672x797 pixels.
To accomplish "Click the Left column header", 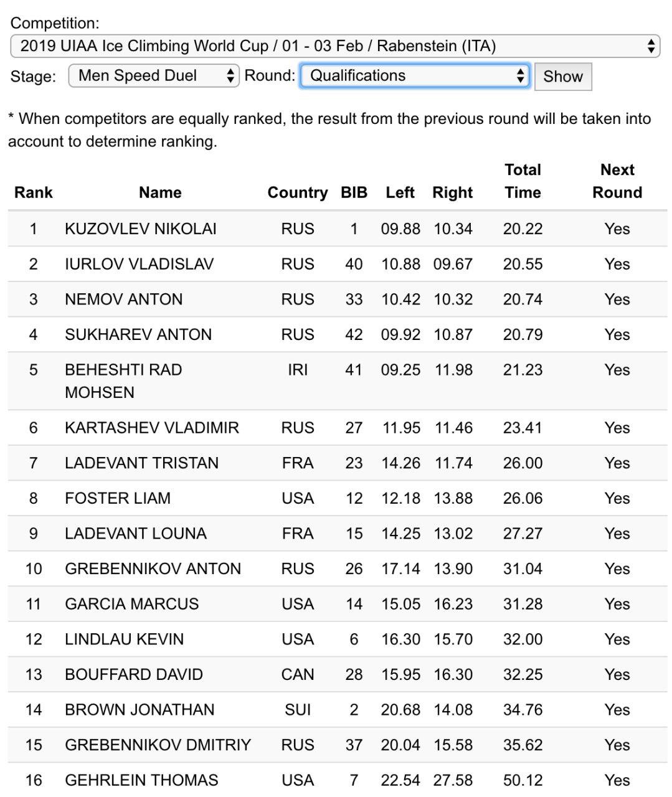I will tap(400, 192).
